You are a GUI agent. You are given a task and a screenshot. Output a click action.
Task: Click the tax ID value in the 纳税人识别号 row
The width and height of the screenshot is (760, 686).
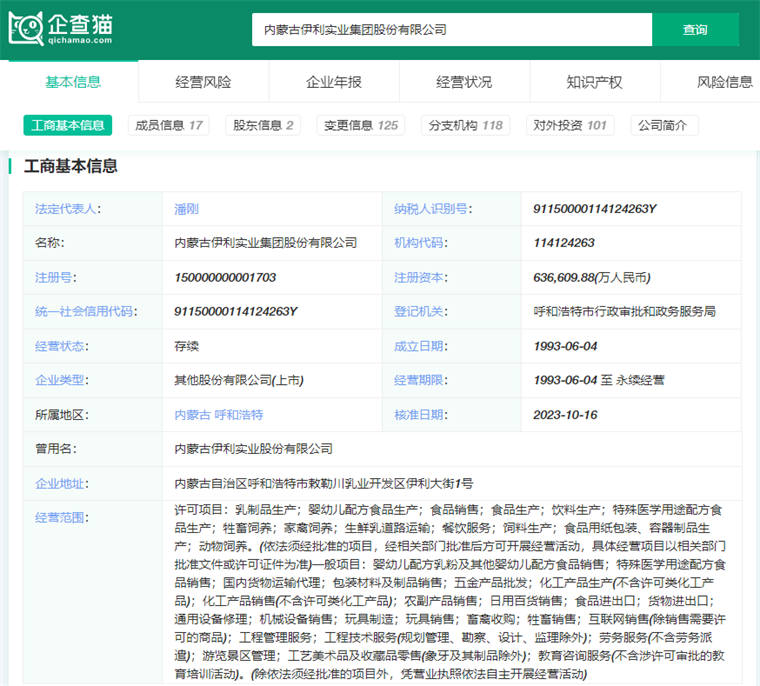click(595, 209)
